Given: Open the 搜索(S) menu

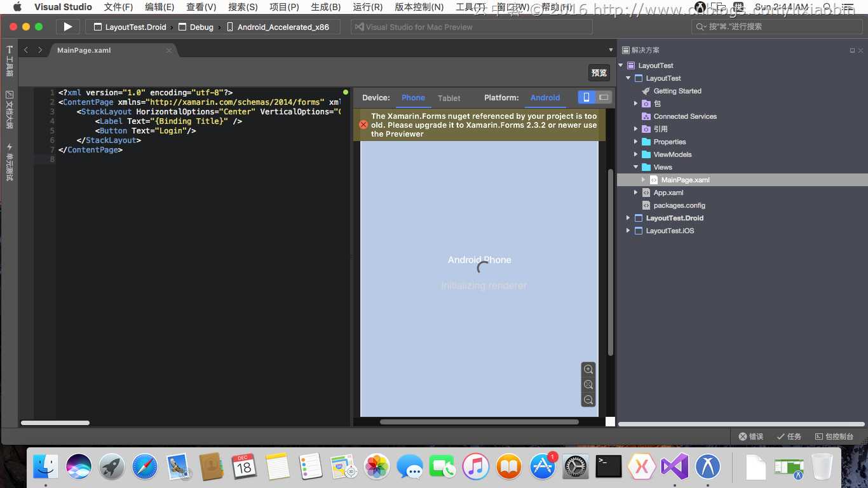Looking at the screenshot, I should pyautogui.click(x=243, y=7).
